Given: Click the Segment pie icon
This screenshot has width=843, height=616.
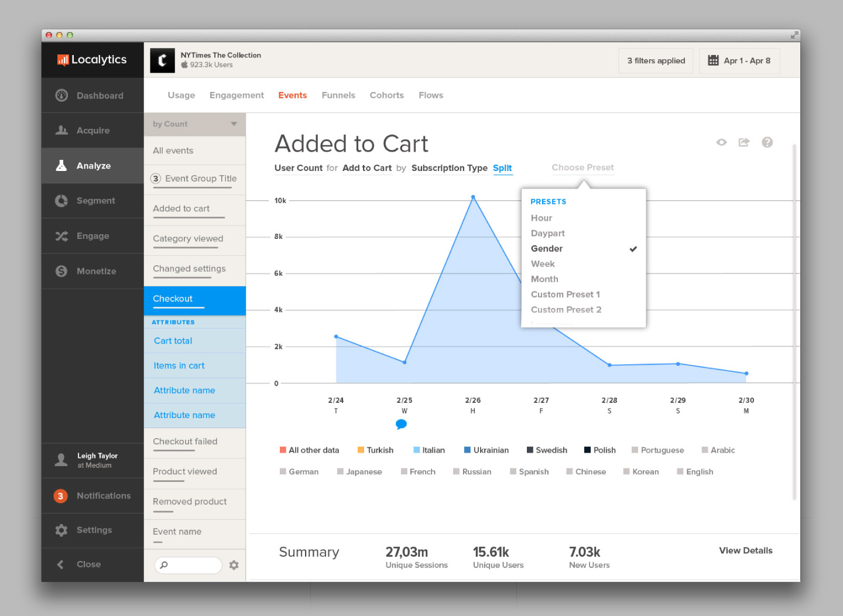Looking at the screenshot, I should tap(61, 201).
